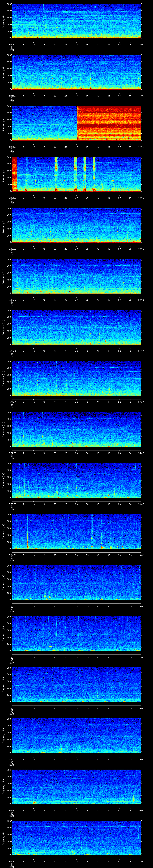Image resolution: width=153 pixels, height=868 pixels.
Task: Click the red broadband noise block in the 18:16:00 spectrogram
Action: pos(109,123)
